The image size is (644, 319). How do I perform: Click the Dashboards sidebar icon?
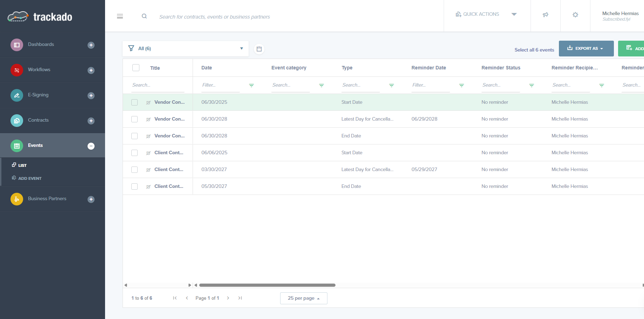click(17, 45)
